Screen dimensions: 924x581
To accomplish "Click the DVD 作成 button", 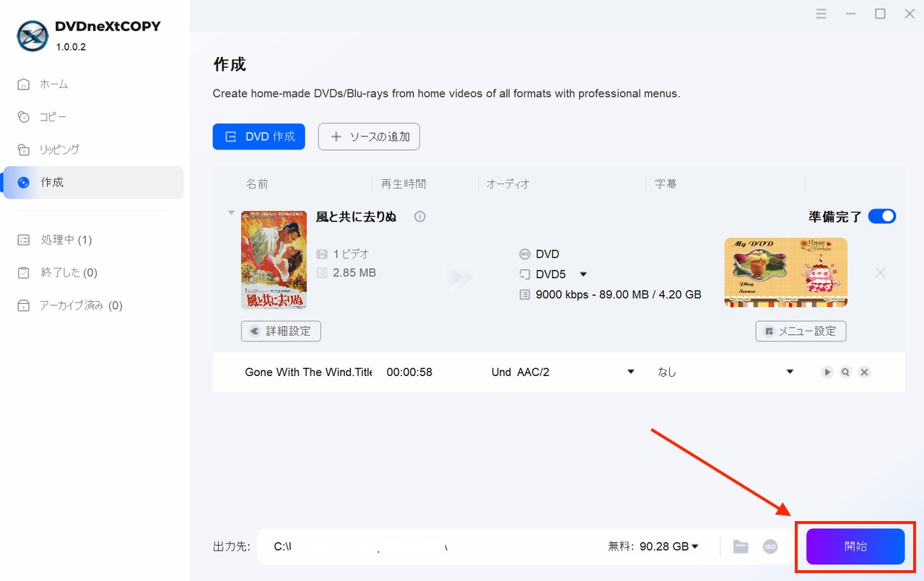I will (x=258, y=136).
